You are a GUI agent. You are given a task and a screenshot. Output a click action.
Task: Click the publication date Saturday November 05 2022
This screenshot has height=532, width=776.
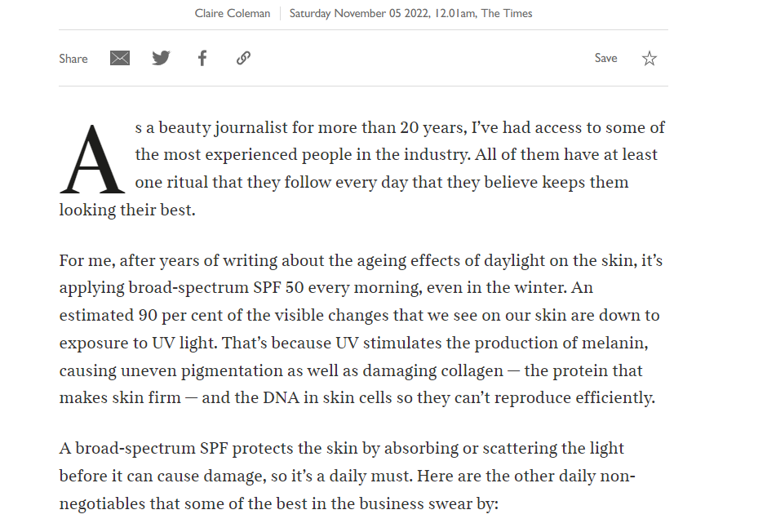(x=359, y=13)
